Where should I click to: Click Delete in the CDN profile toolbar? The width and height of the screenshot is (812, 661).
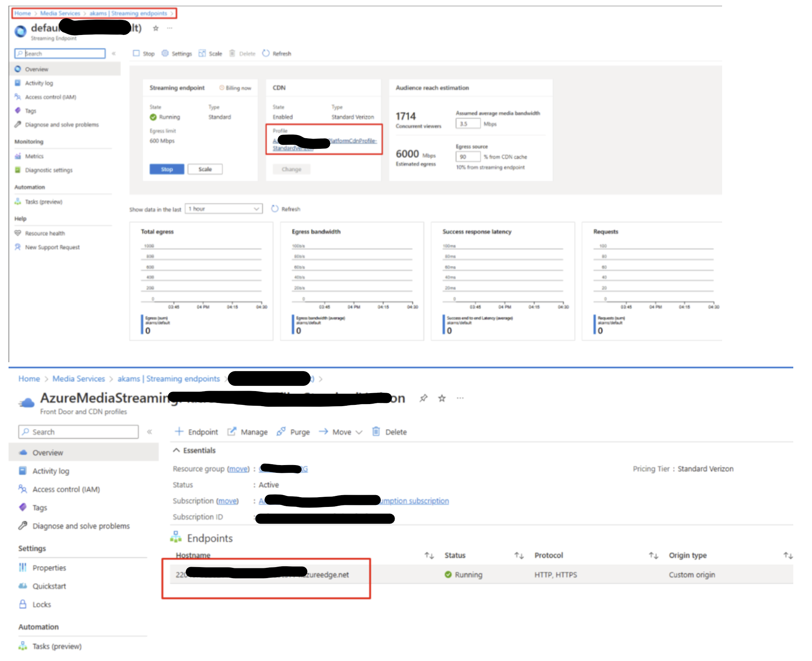click(390, 432)
